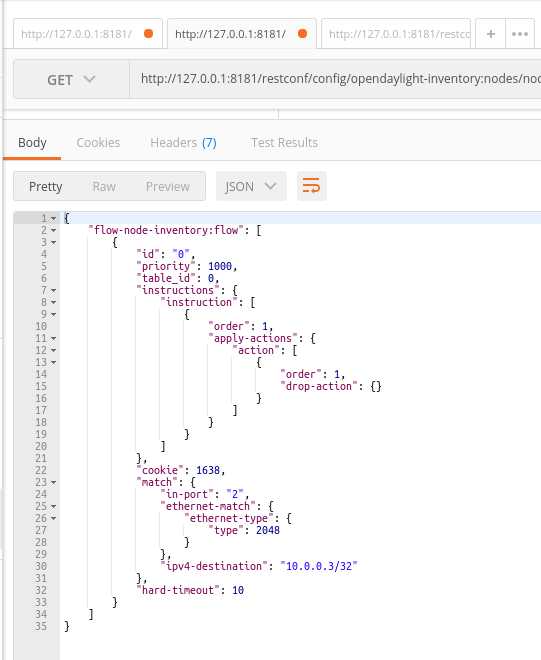541x660 pixels.
Task: Collapse ethernet-match block at line 25
Action: (x=53, y=506)
